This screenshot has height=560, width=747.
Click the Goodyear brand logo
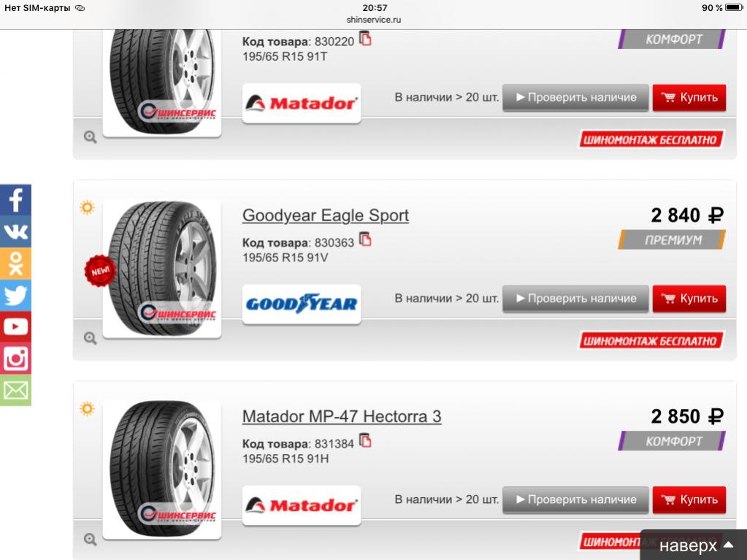click(x=302, y=304)
